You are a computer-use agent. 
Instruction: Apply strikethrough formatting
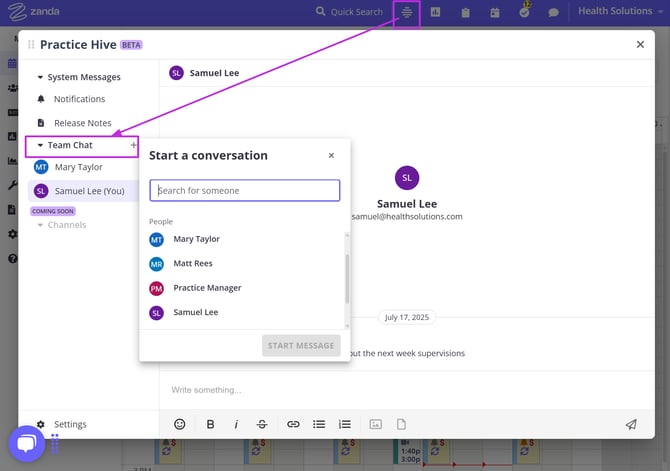click(x=262, y=424)
